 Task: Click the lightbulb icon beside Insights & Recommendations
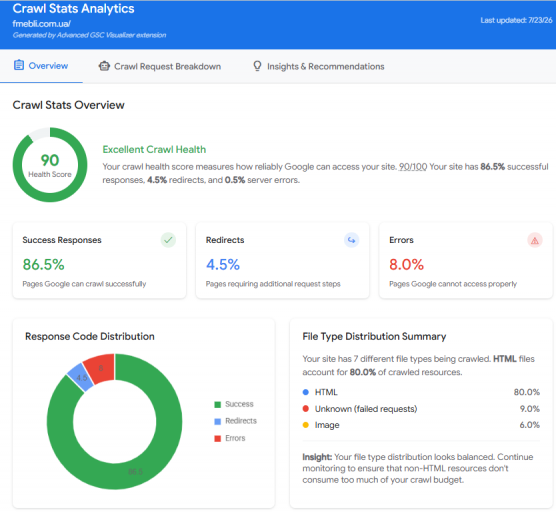tap(257, 66)
